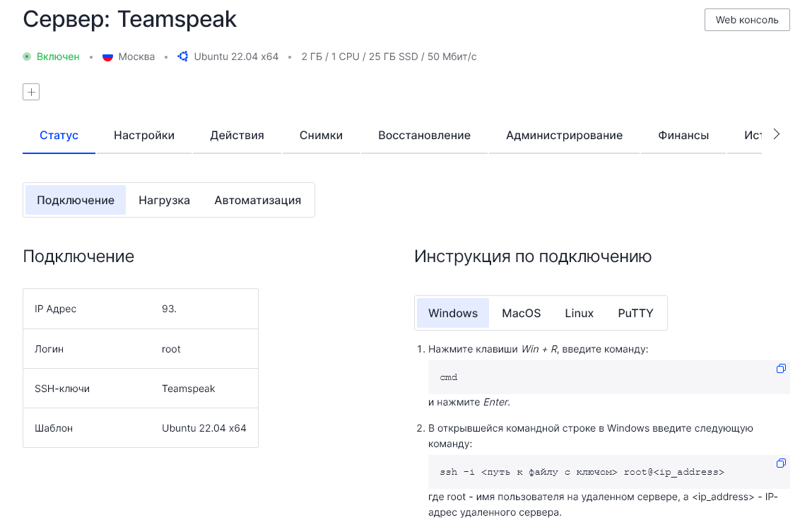Switch to the Настройки tab

(144, 135)
